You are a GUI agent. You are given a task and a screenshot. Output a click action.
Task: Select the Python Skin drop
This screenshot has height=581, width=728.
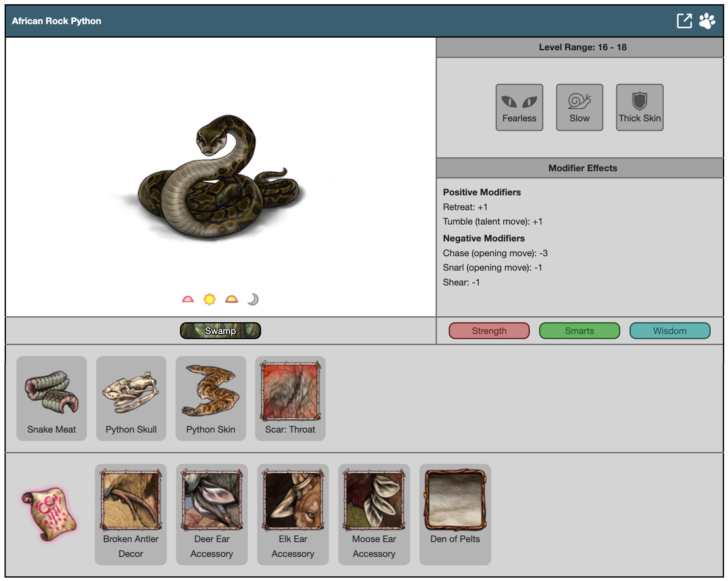click(x=210, y=398)
